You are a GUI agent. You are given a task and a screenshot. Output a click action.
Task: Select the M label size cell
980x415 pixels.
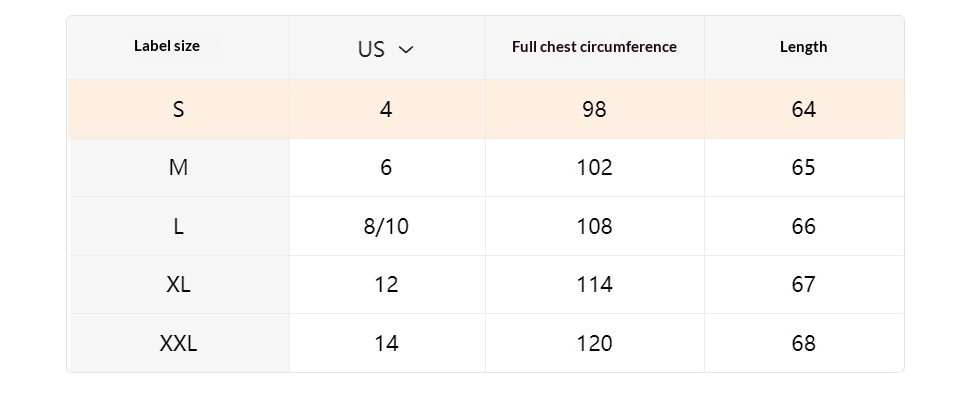tap(178, 167)
